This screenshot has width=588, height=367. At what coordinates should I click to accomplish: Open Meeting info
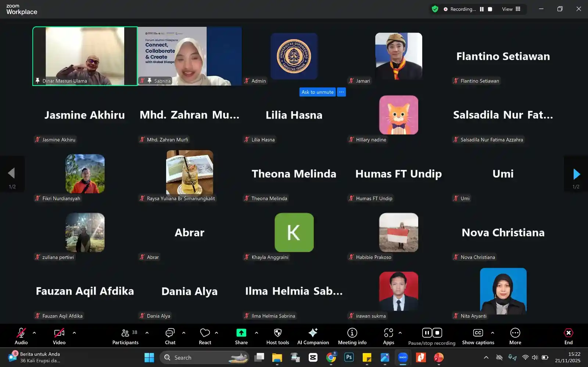(352, 336)
